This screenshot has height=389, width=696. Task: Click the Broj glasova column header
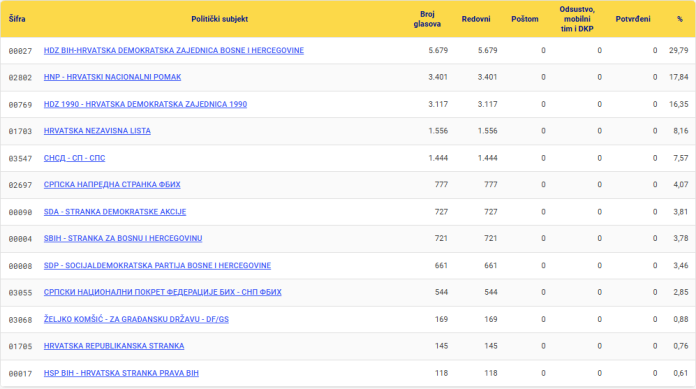coord(427,19)
